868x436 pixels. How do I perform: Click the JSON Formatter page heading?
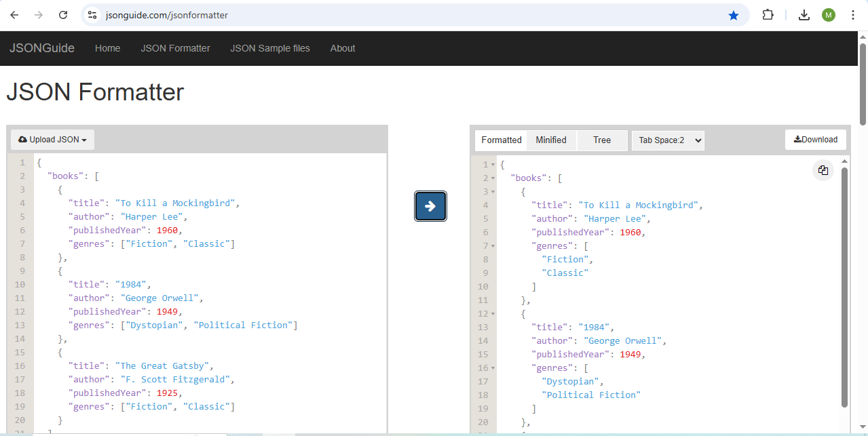click(95, 92)
